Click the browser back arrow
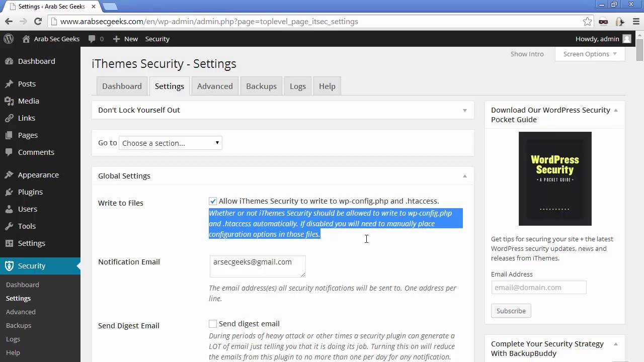Viewport: 644px width, 362px height. pyautogui.click(x=9, y=21)
